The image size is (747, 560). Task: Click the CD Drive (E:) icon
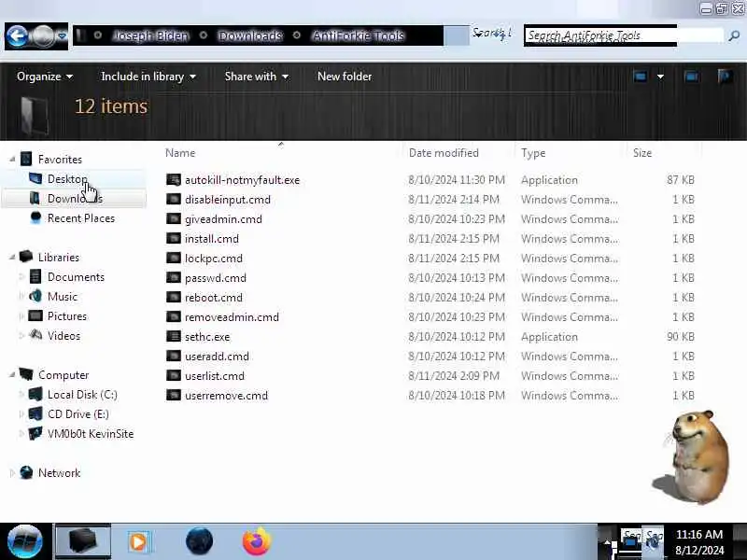click(x=35, y=413)
